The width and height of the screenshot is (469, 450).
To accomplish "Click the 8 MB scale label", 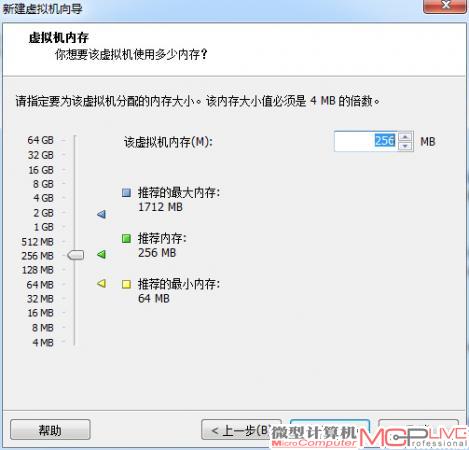I will pyautogui.click(x=43, y=328).
